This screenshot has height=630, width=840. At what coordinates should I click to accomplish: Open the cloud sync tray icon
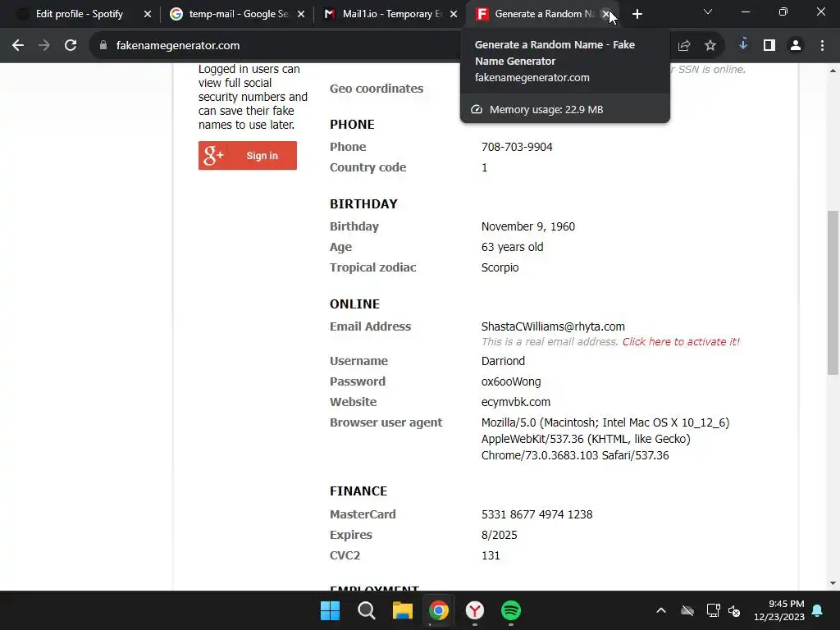tap(687, 610)
